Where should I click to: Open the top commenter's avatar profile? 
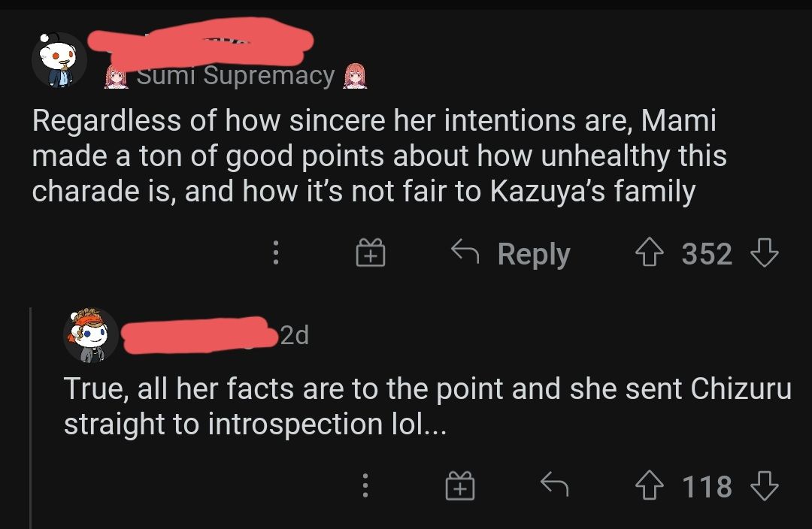coord(59,60)
